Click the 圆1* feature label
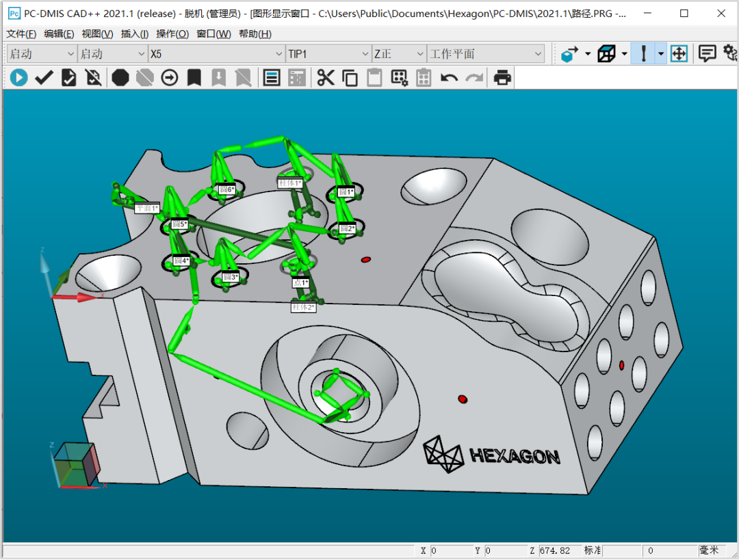This screenshot has width=739, height=560. [x=346, y=191]
